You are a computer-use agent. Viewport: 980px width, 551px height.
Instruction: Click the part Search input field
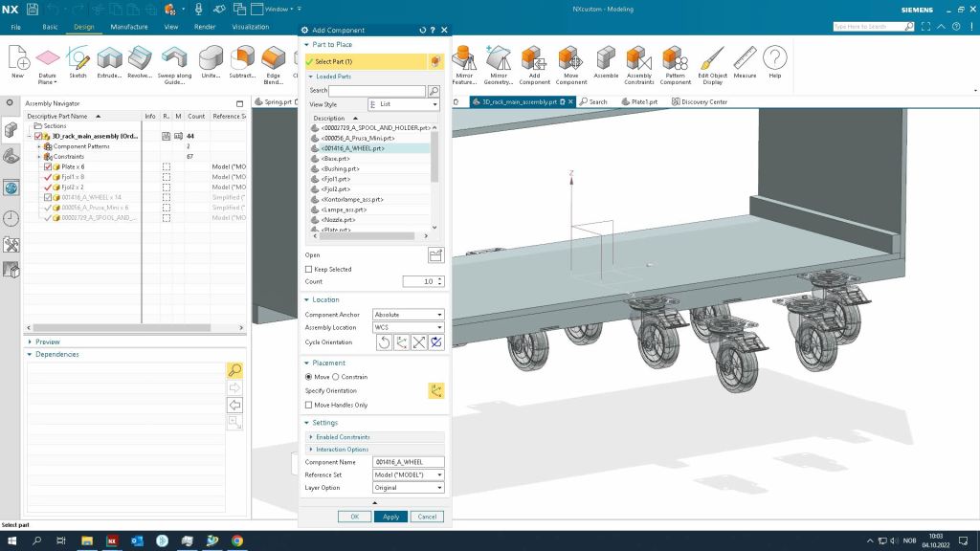click(x=377, y=91)
